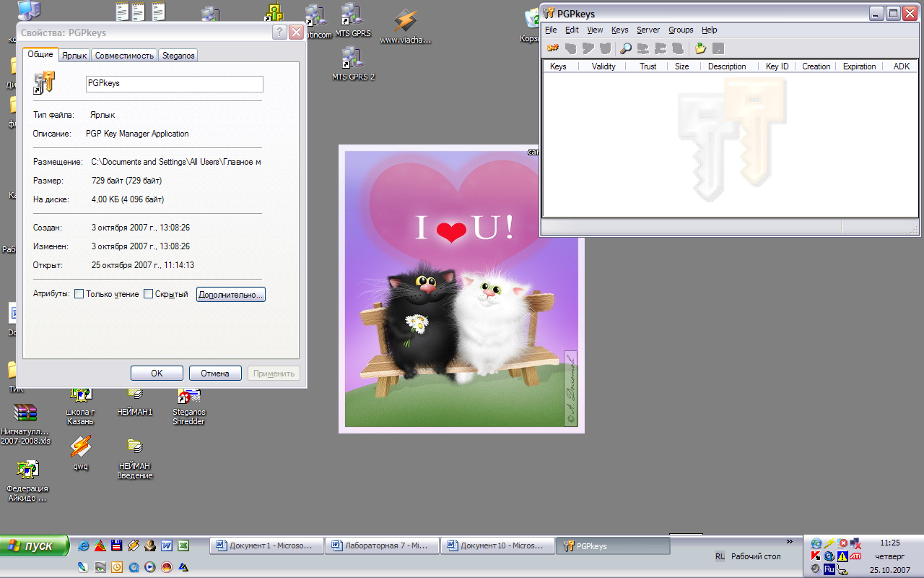The height and width of the screenshot is (578, 924).
Task: Click the PGPkeys taskbar button
Action: coord(613,546)
